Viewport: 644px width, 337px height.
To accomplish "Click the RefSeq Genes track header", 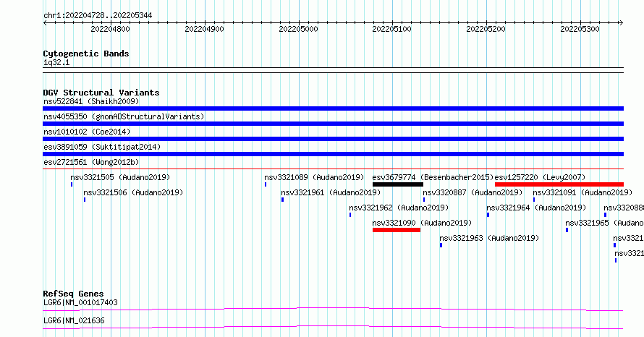I will click(x=73, y=294).
